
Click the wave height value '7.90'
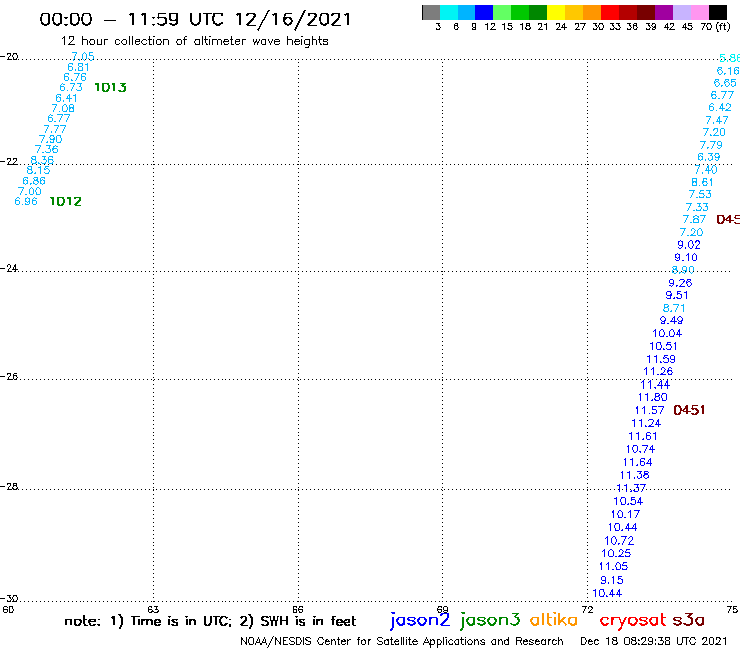pos(50,139)
